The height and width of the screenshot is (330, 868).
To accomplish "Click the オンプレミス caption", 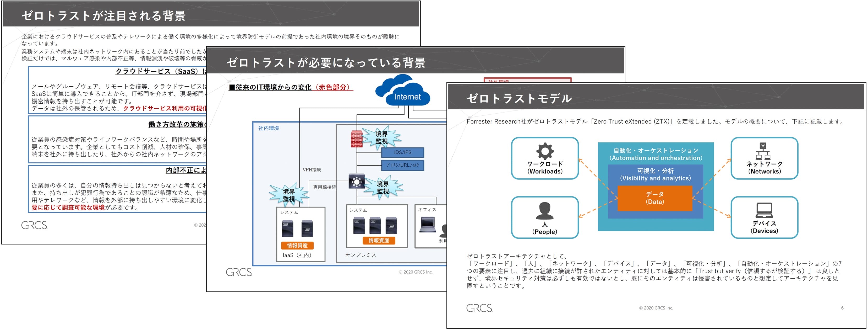I will [361, 255].
